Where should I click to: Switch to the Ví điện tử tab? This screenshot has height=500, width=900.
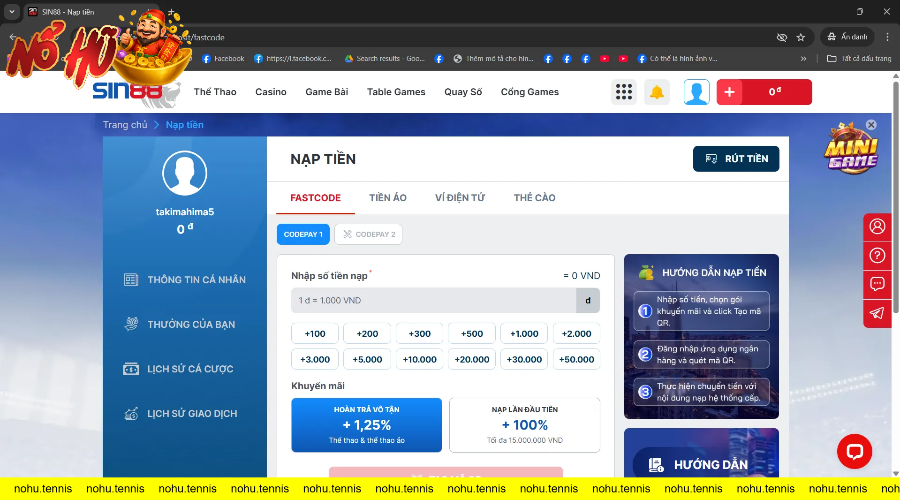[x=460, y=198]
